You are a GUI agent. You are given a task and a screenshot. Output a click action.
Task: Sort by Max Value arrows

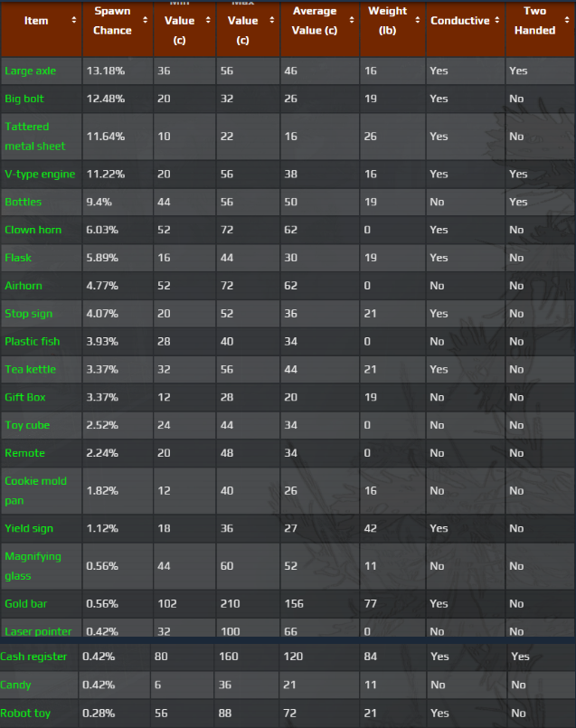coord(270,21)
